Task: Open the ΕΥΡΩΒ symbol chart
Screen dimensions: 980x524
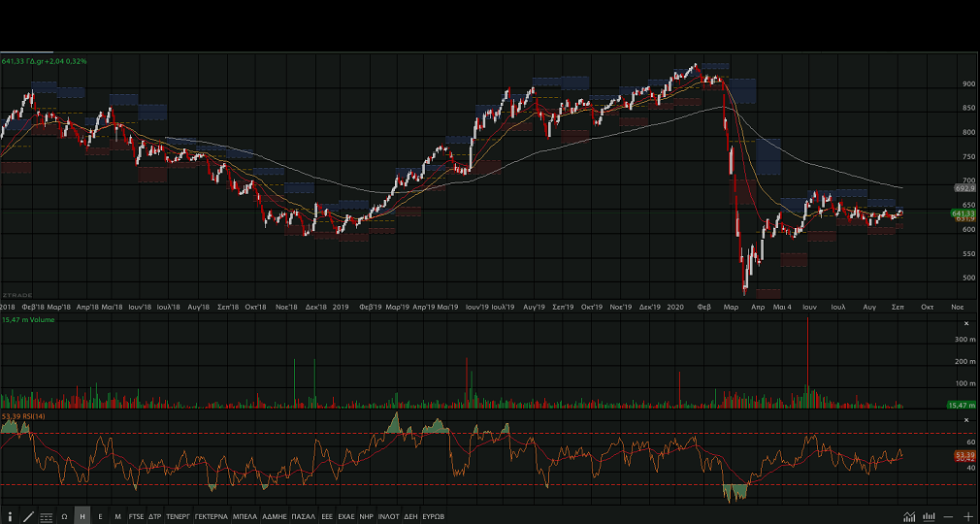Action: 433,516
